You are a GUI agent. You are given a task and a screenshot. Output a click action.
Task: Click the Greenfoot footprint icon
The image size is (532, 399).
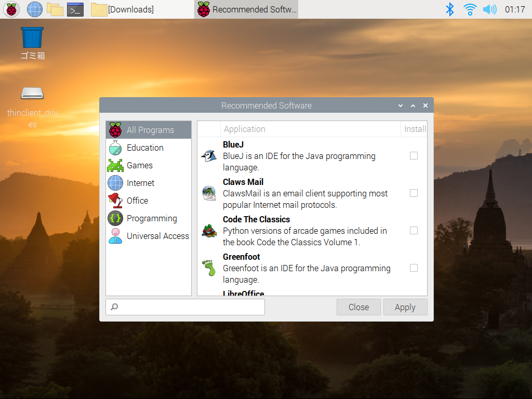(209, 268)
